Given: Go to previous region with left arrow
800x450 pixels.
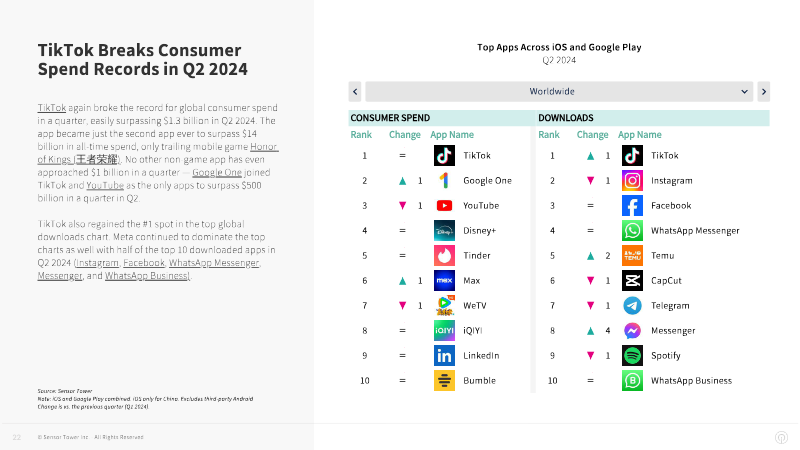Looking at the screenshot, I should [x=355, y=92].
